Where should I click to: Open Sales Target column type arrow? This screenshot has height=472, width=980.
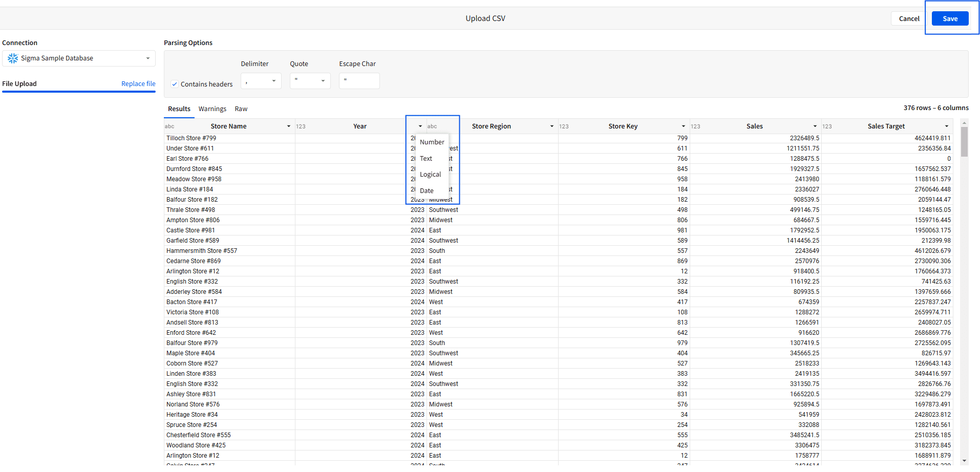947,126
